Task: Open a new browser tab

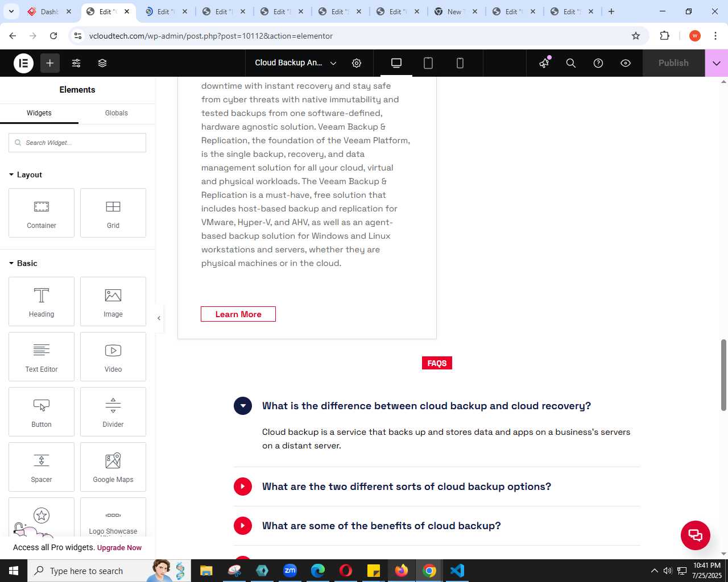Action: [x=611, y=11]
